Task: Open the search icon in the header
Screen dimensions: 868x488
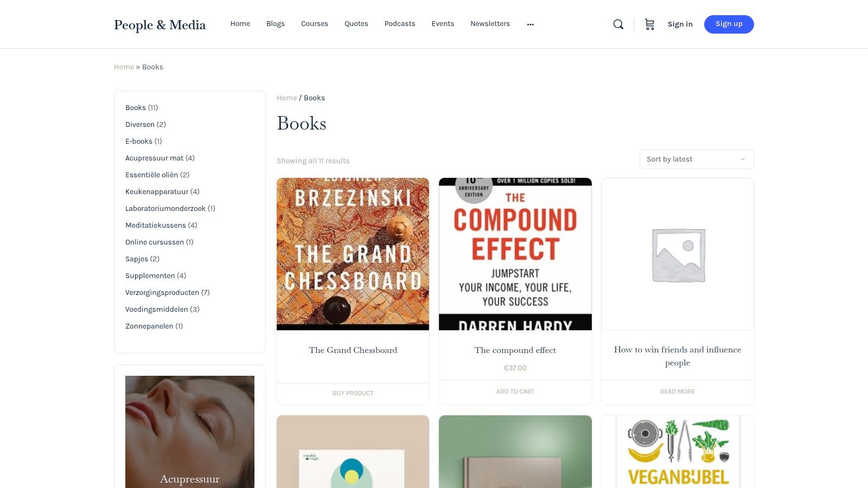Action: [x=618, y=24]
